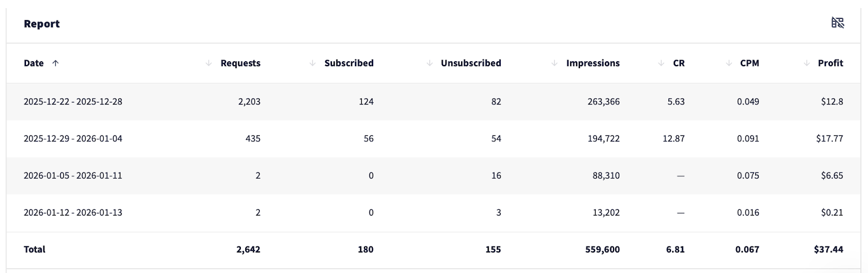Click the sort arrow beside Unsubscribed
This screenshot has height=273, width=868.
(x=429, y=63)
